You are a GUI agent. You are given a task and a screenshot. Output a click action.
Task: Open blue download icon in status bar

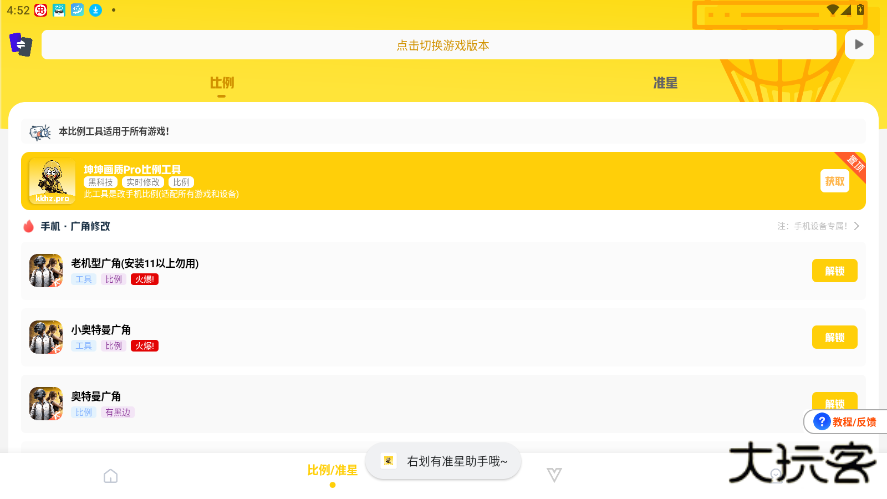coord(96,10)
